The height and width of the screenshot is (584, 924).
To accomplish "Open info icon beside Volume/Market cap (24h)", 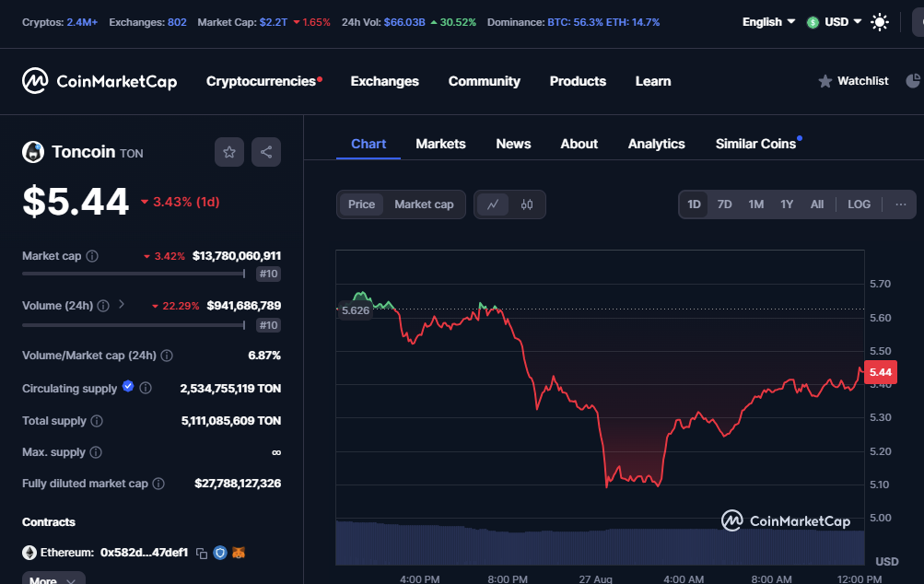I will tap(167, 356).
